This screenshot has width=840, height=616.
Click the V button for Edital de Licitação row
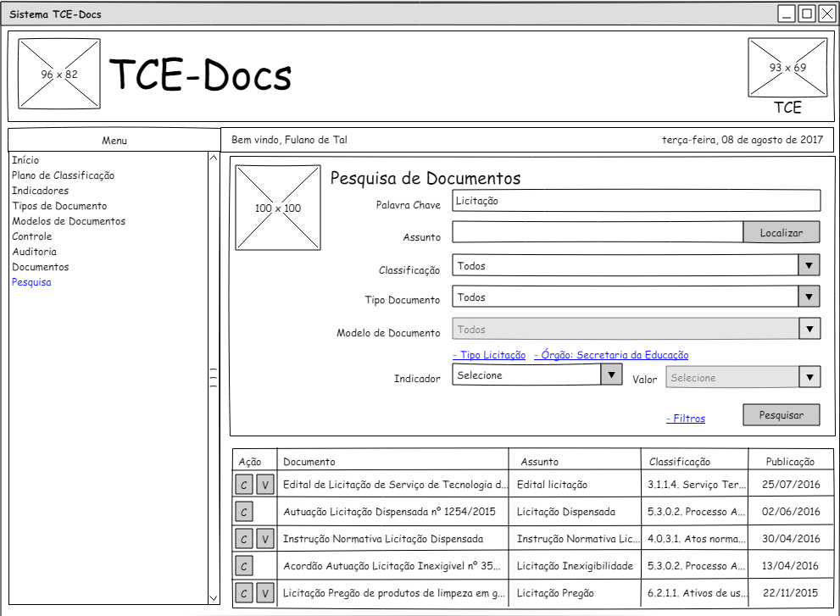(265, 485)
